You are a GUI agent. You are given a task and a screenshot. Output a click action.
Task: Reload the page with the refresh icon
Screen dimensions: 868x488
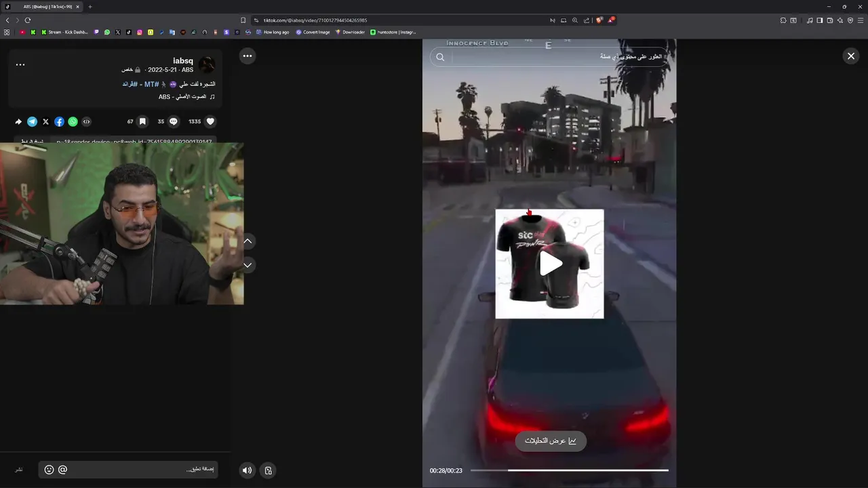pyautogui.click(x=28, y=20)
